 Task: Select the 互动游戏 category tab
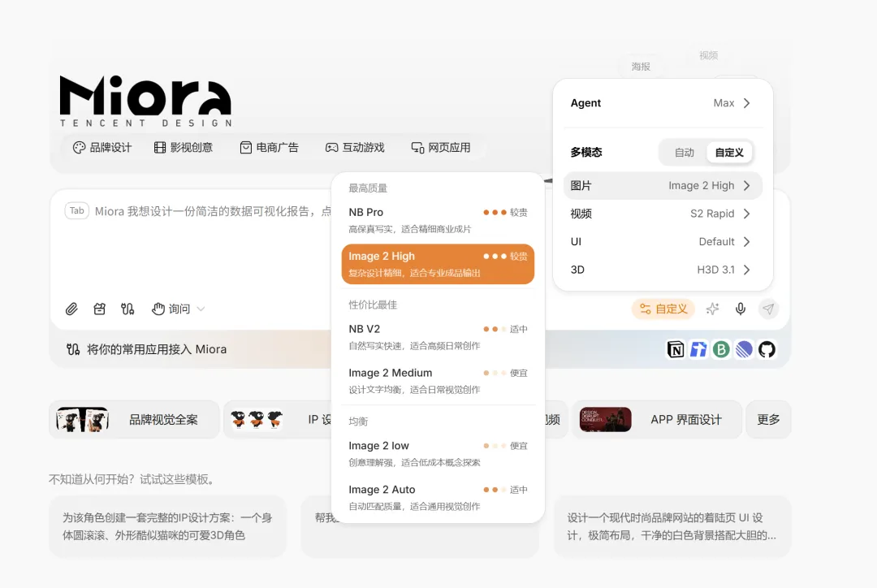(355, 148)
